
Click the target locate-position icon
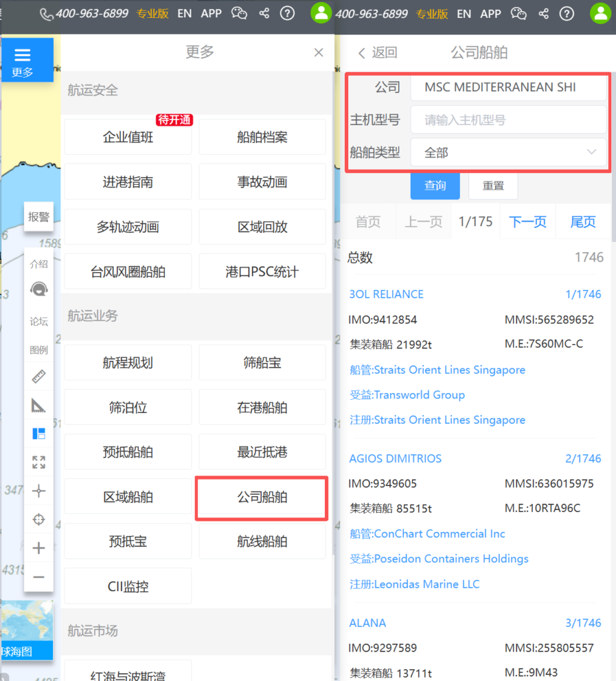[x=39, y=519]
